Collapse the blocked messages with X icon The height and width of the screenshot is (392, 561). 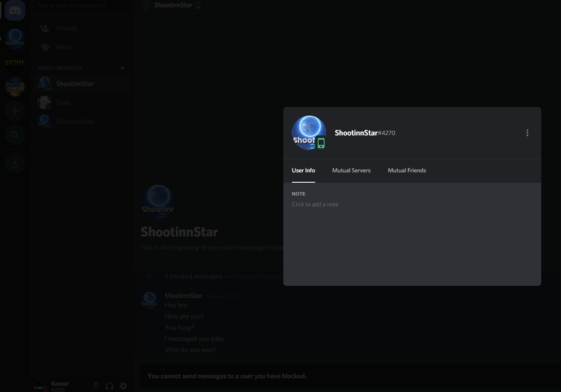(149, 277)
